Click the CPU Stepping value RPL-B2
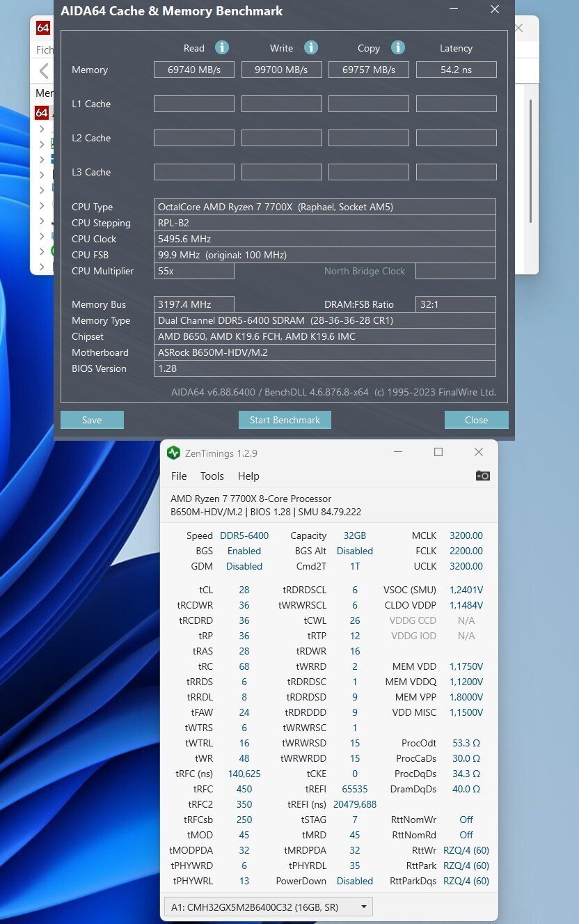This screenshot has height=924, width=579. 325,223
